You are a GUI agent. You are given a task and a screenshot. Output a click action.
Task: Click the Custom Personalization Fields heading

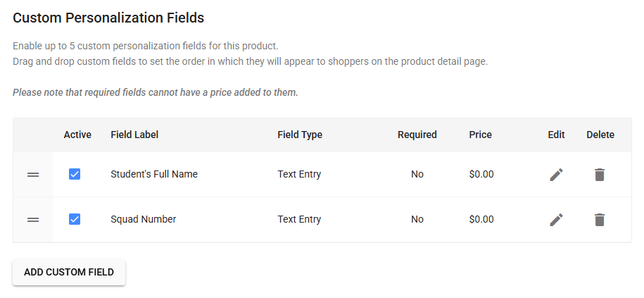pos(108,17)
